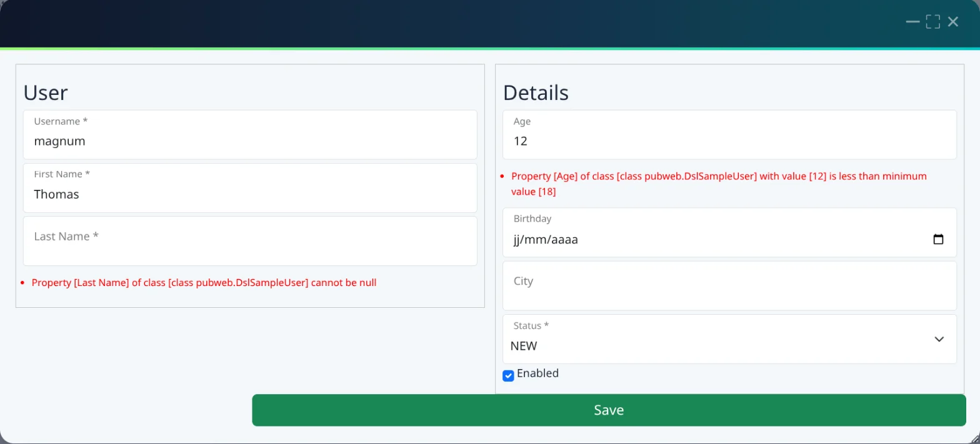Focus the Username field containing magnum
This screenshot has width=980, height=444.
[x=250, y=134]
